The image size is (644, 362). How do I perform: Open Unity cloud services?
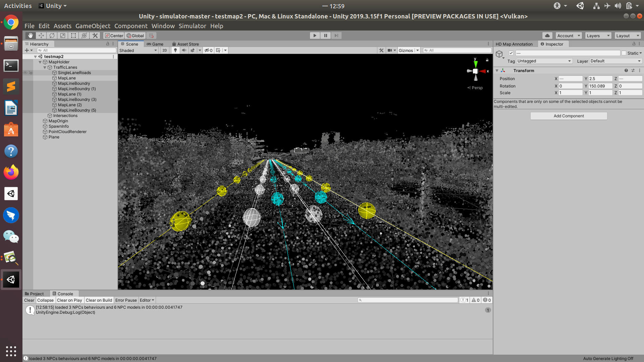547,36
